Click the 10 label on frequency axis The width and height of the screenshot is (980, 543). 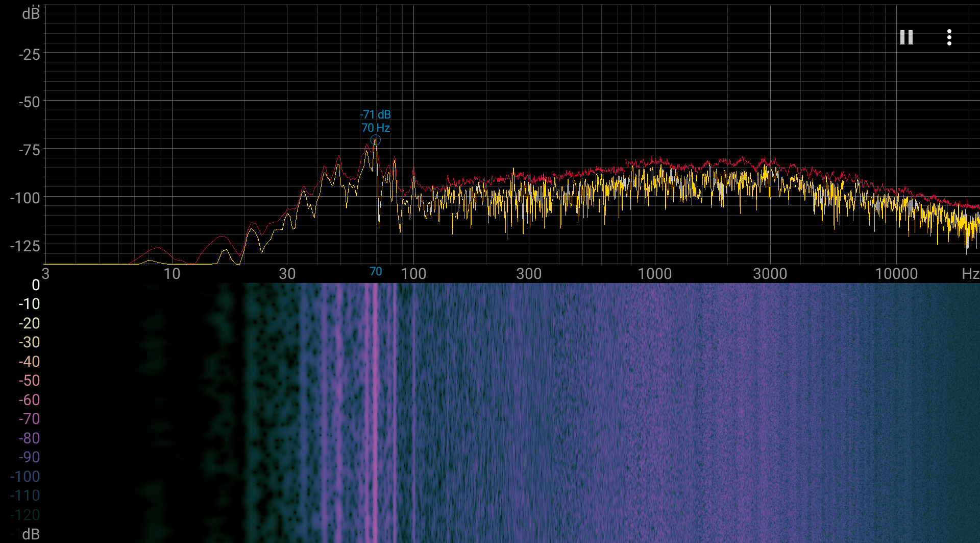[172, 274]
